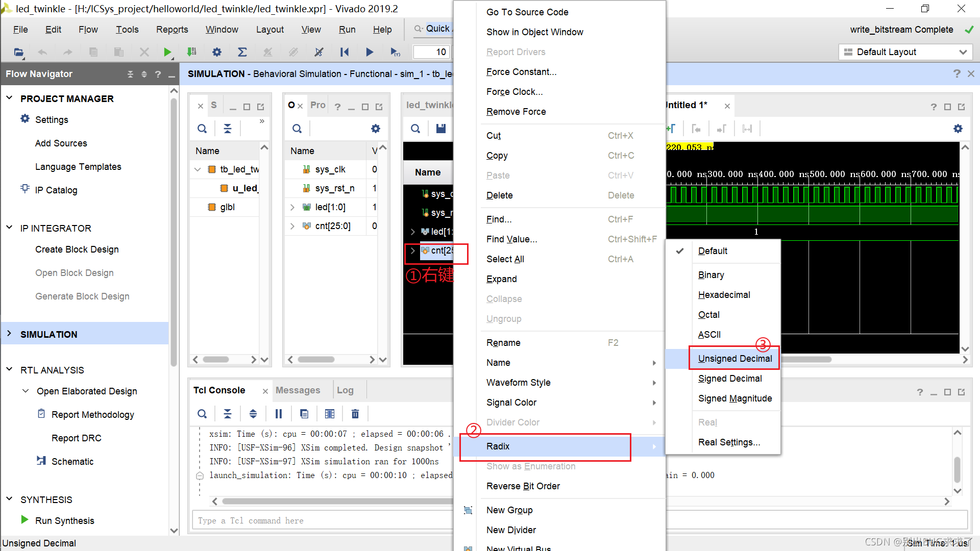This screenshot has height=551, width=980.
Task: Click the green Run Simulation play icon
Action: click(167, 52)
